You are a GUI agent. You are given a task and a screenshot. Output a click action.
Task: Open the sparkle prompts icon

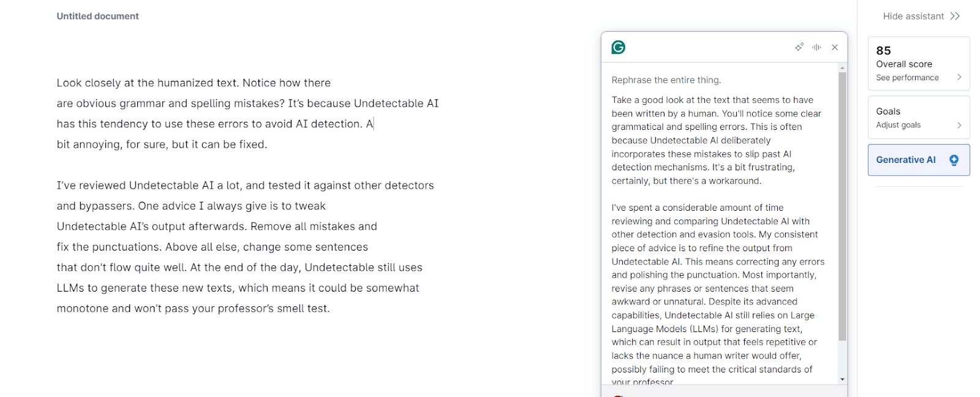click(799, 47)
